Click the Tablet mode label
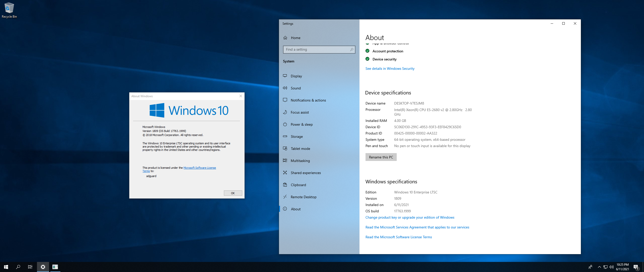Screen dimensions: 644x272 (300, 149)
